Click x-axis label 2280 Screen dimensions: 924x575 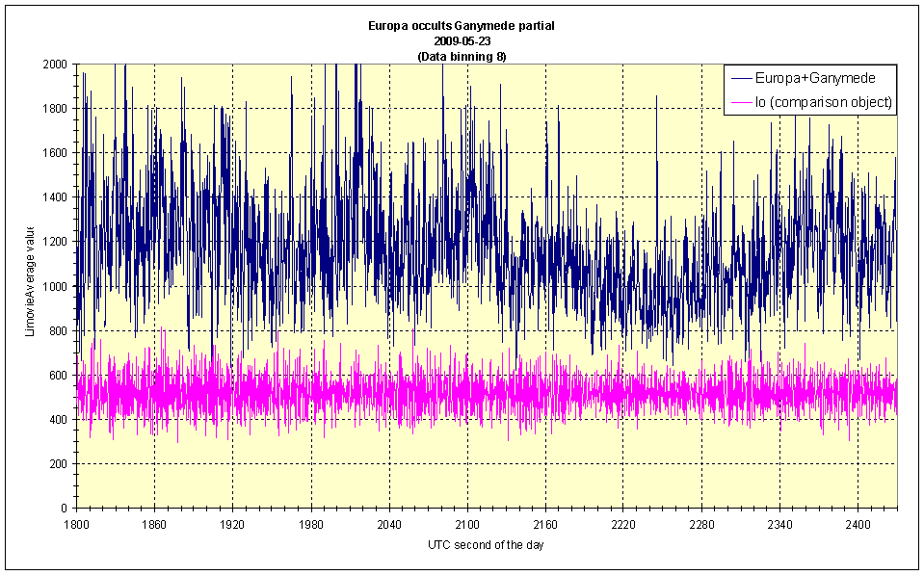(x=701, y=525)
